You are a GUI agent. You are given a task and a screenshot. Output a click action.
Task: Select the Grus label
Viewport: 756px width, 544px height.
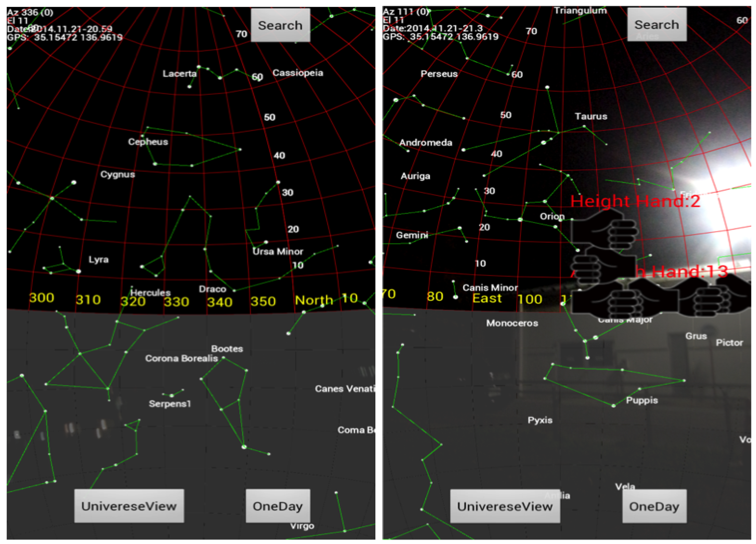(696, 336)
